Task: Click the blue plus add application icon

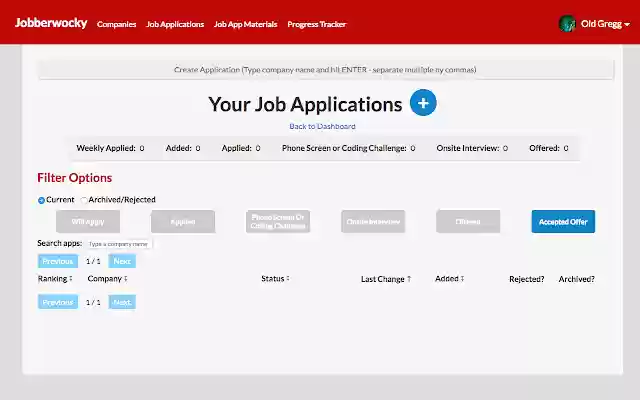Action: [423, 102]
